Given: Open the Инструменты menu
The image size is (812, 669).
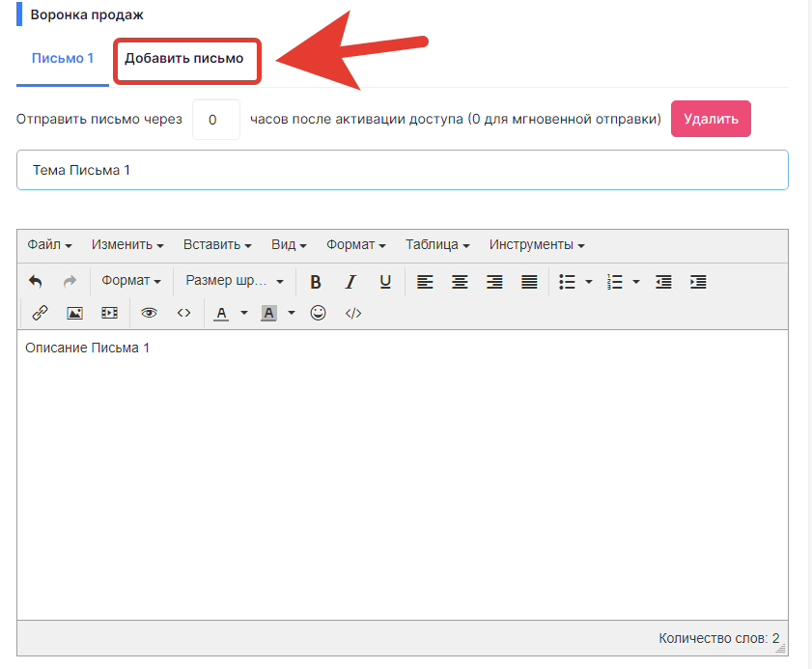Looking at the screenshot, I should tap(537, 244).
